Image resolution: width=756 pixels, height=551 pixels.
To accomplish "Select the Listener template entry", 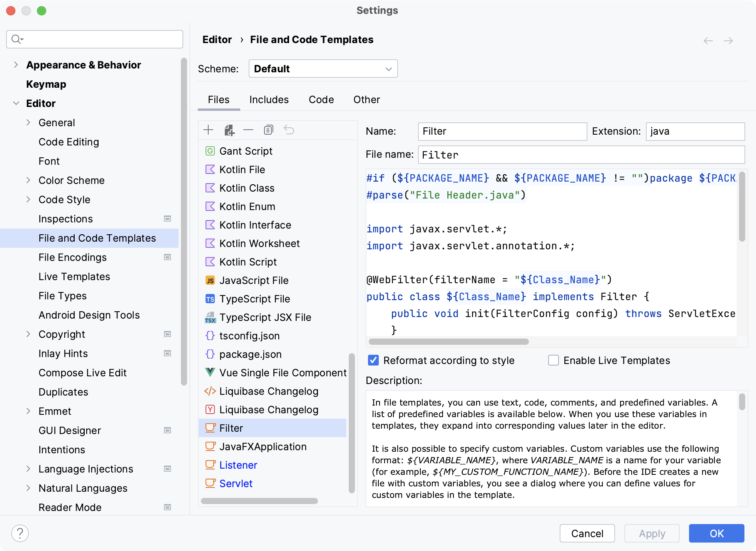I will point(238,465).
